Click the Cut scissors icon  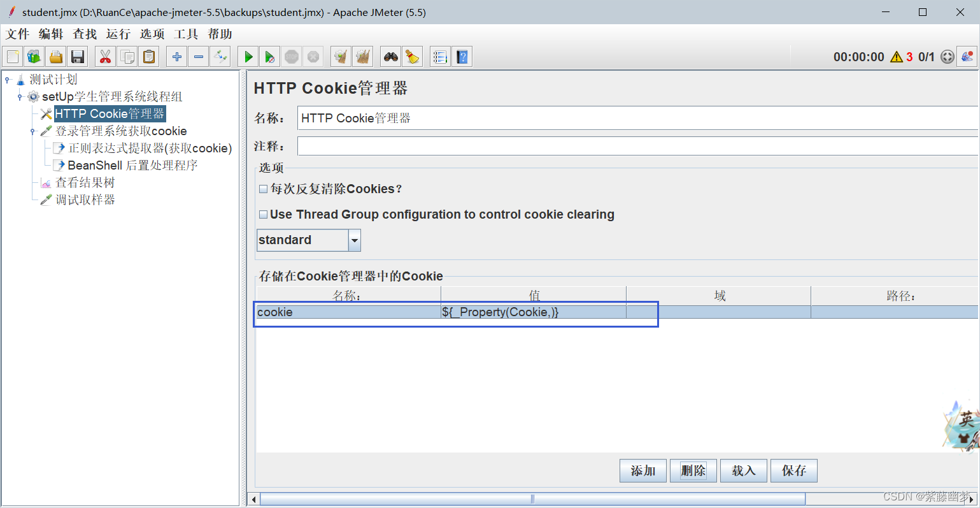(106, 57)
